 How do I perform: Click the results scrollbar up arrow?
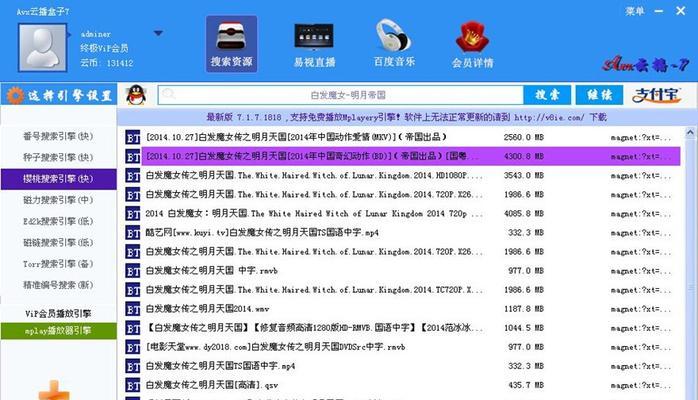690,132
